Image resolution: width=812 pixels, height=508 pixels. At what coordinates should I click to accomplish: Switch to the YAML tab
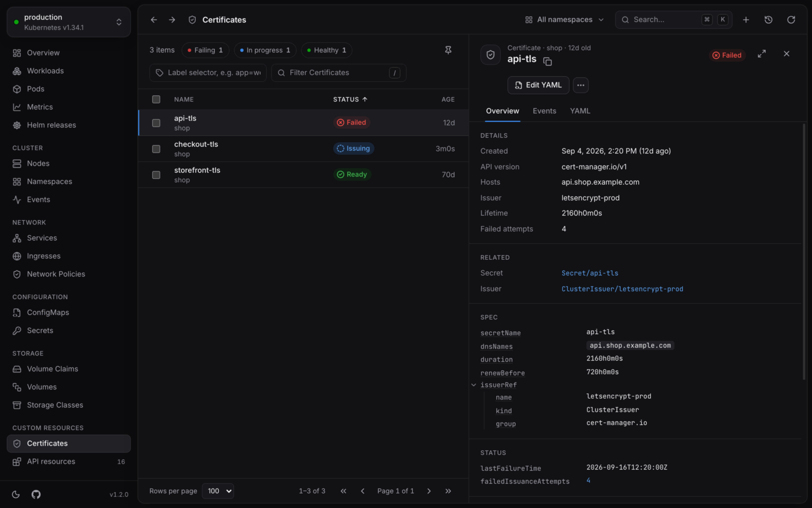click(580, 111)
